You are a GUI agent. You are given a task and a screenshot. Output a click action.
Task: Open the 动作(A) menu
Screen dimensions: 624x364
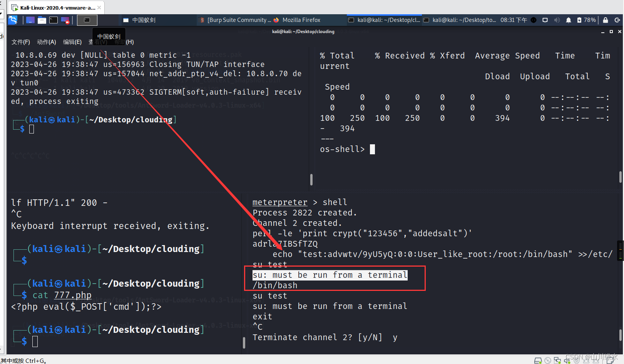click(47, 42)
